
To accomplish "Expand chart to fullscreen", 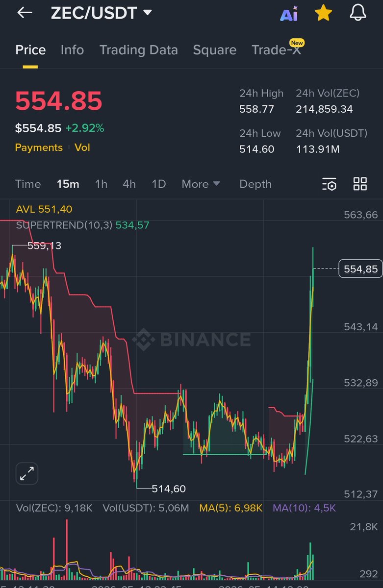I will (26, 473).
